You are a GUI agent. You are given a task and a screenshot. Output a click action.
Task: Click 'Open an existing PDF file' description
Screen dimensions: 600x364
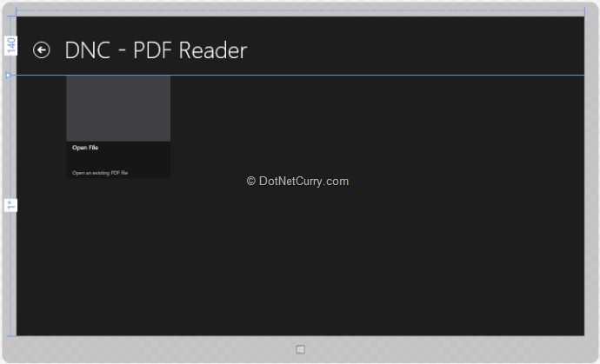click(x=100, y=173)
